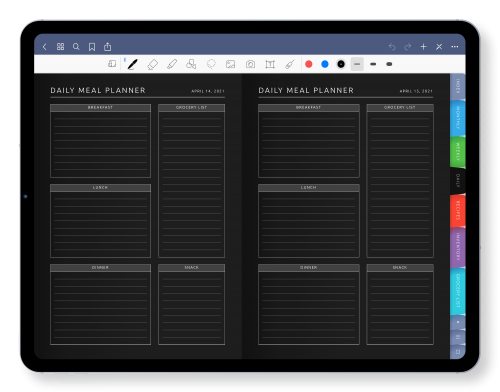
Task: Choose the blue pen color
Action: pos(325,64)
